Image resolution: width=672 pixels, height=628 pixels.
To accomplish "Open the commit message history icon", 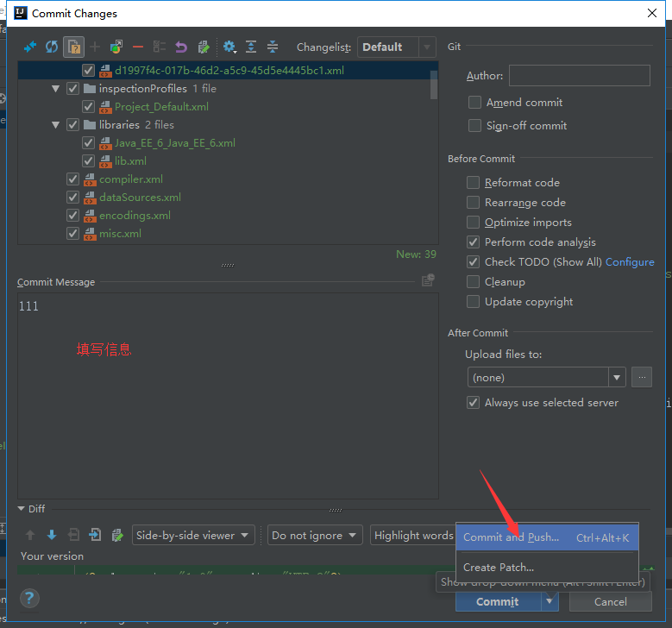I will coord(428,280).
